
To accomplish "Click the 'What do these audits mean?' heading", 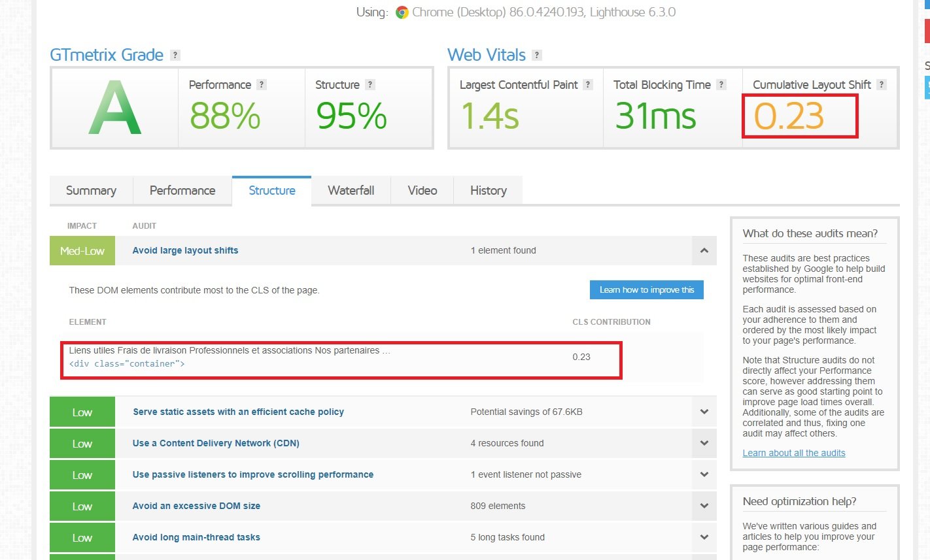I will point(810,233).
